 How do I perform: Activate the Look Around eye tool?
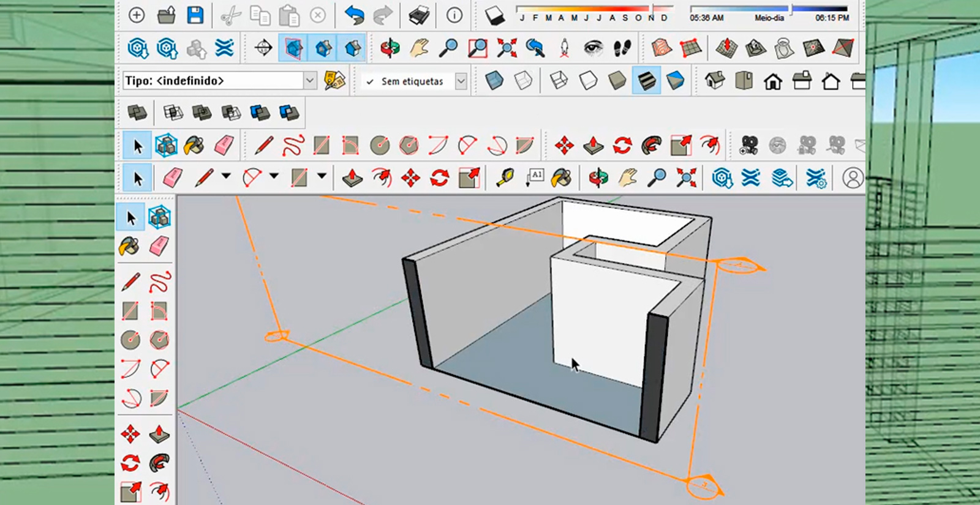pos(593,48)
